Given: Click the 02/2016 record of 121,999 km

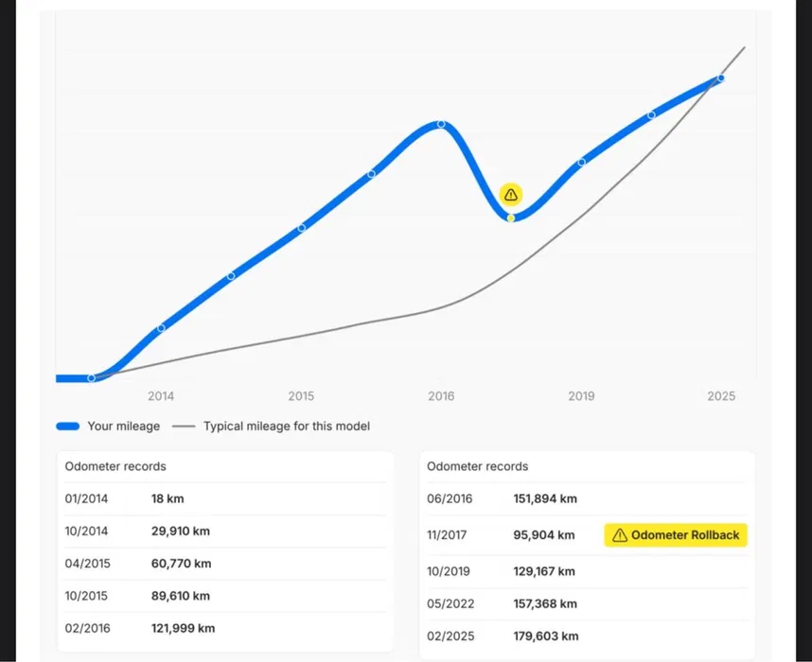Looking at the screenshot, I should pos(139,628).
